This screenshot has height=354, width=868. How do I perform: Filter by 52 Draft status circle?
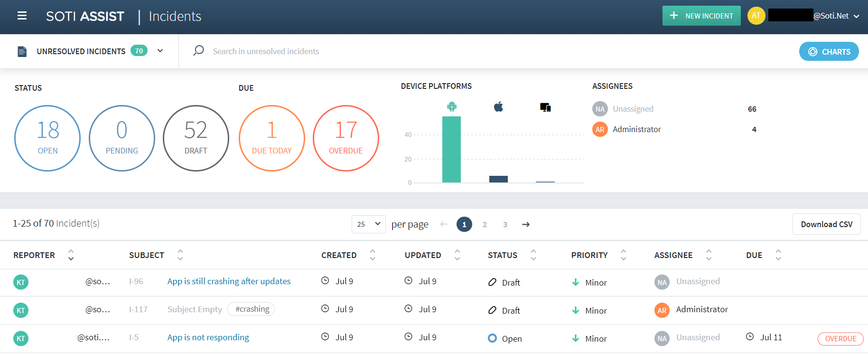pos(196,138)
